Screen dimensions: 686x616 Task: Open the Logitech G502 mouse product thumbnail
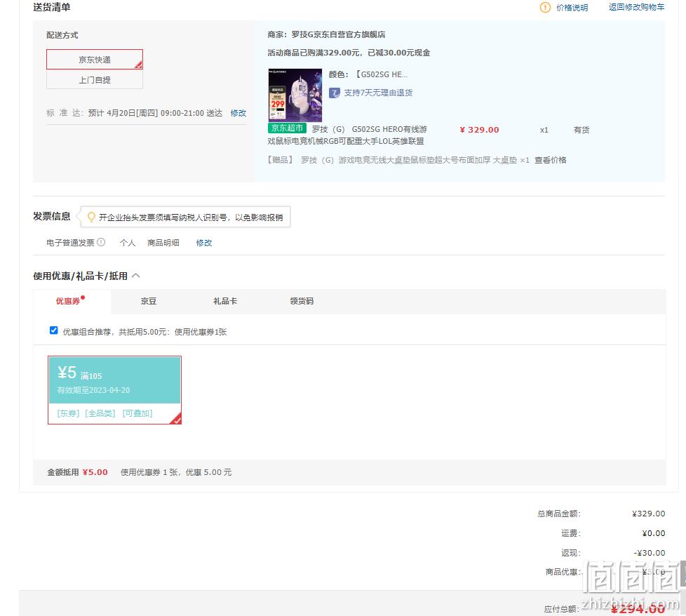(295, 95)
